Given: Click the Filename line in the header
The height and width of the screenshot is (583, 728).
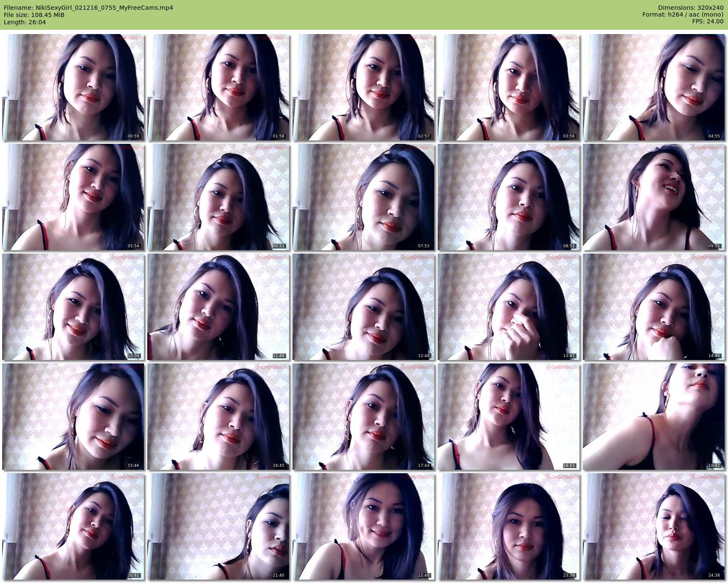Looking at the screenshot, I should pyautogui.click(x=89, y=8).
